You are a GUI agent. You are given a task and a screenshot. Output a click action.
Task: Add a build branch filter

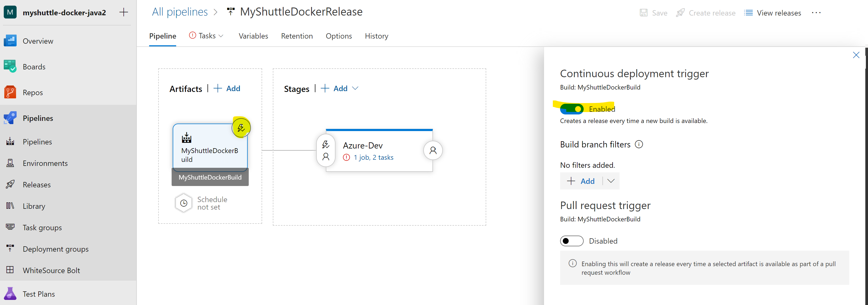(581, 181)
